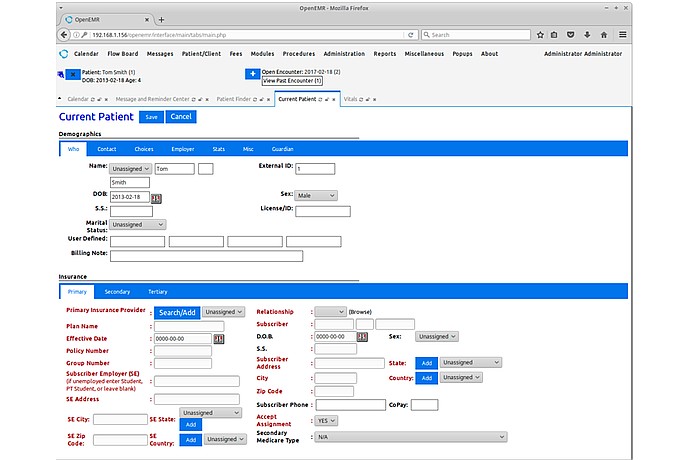Switch to Guardian demographics tab

(x=283, y=149)
